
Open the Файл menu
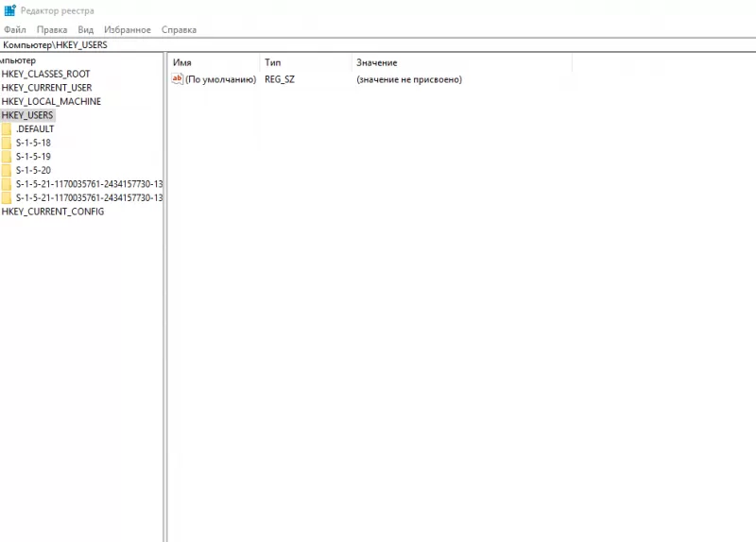tap(15, 30)
